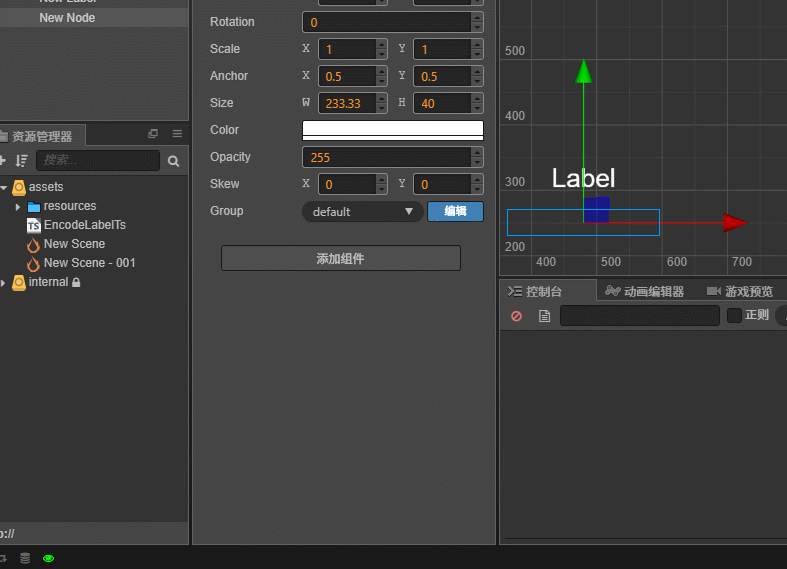Screen dimensions: 787x569
Task: Expand the internal database
Action: coord(3,283)
